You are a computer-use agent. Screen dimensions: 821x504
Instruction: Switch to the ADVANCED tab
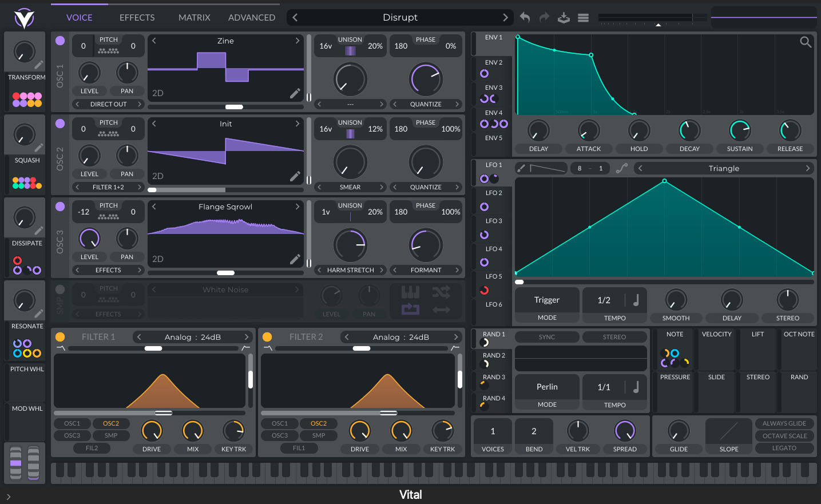pos(252,18)
